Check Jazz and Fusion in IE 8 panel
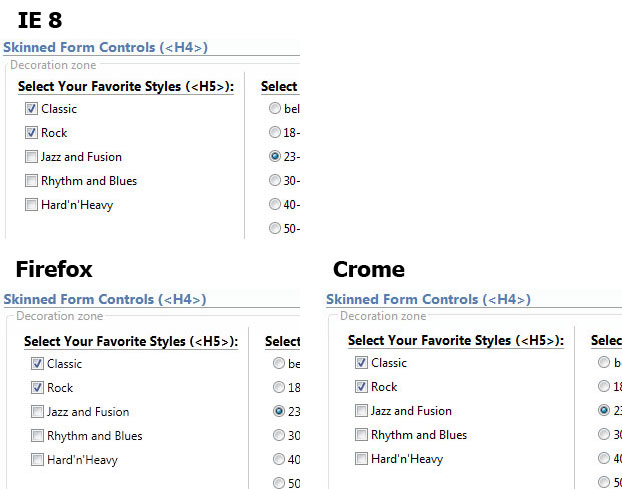 tap(32, 157)
